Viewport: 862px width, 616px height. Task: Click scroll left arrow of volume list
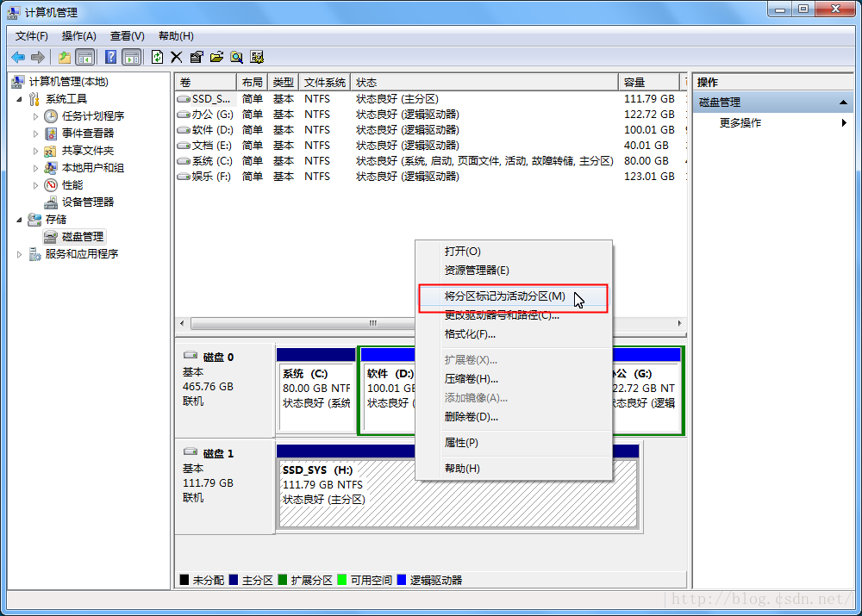point(182,323)
